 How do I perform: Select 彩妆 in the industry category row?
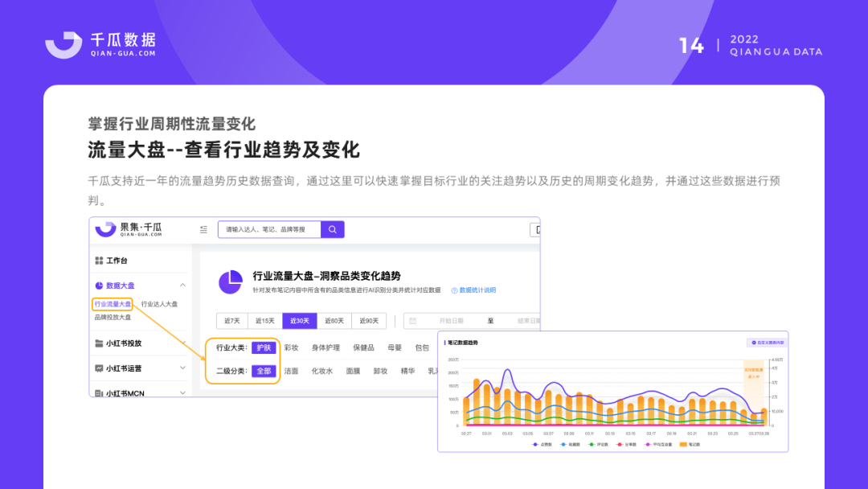[x=290, y=347]
